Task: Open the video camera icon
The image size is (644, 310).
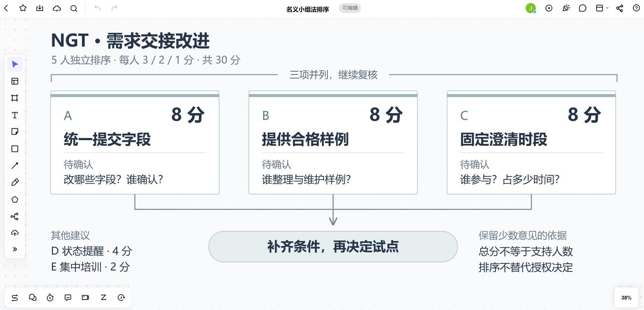Action: pyautogui.click(x=86, y=298)
